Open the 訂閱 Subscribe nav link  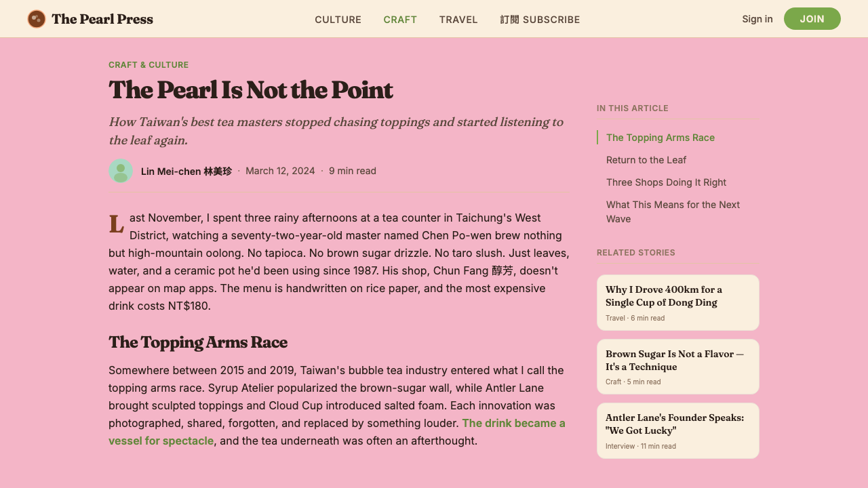pos(540,20)
